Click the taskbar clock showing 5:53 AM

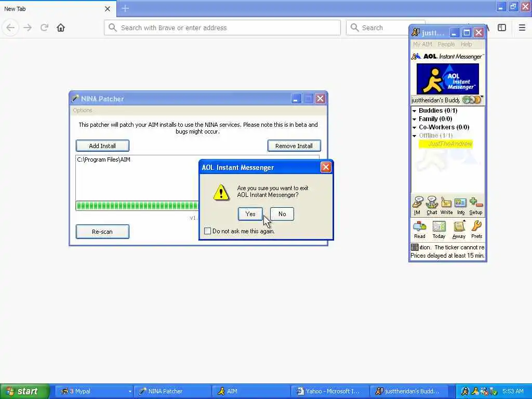click(513, 391)
